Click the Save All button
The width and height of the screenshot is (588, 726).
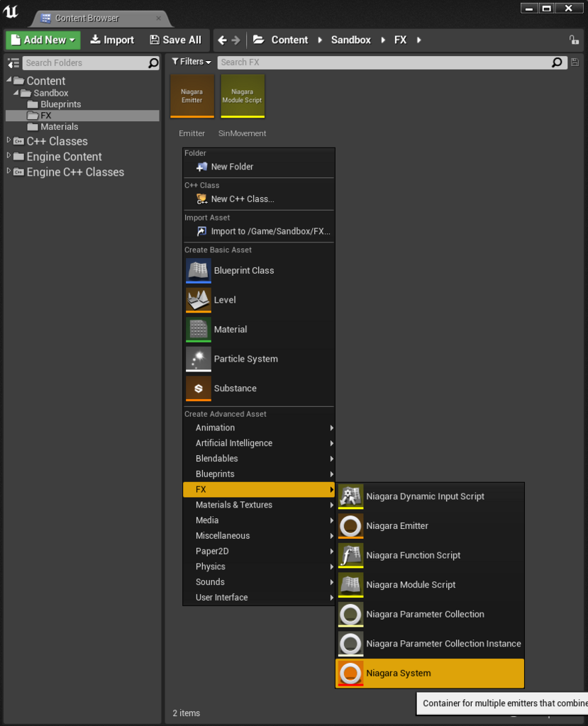point(176,40)
